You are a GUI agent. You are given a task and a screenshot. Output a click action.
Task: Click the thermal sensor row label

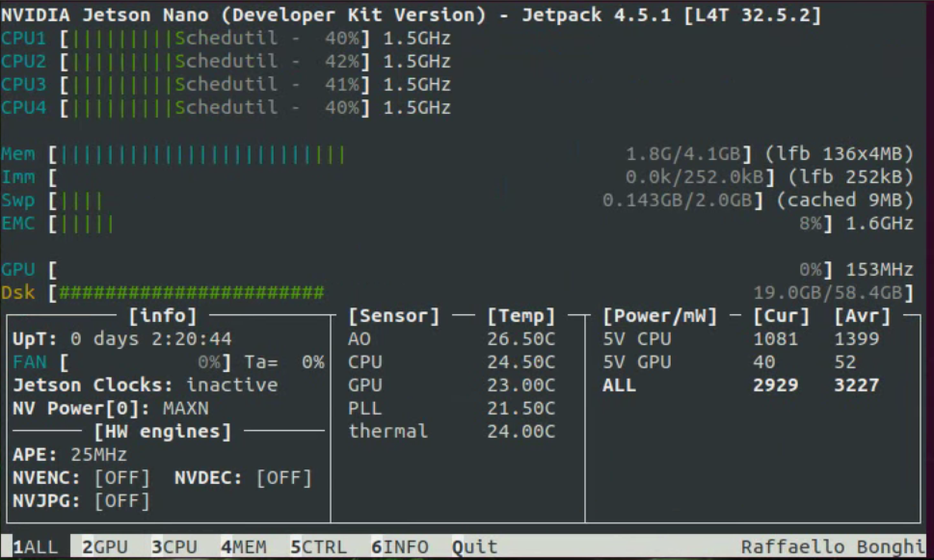point(388,431)
